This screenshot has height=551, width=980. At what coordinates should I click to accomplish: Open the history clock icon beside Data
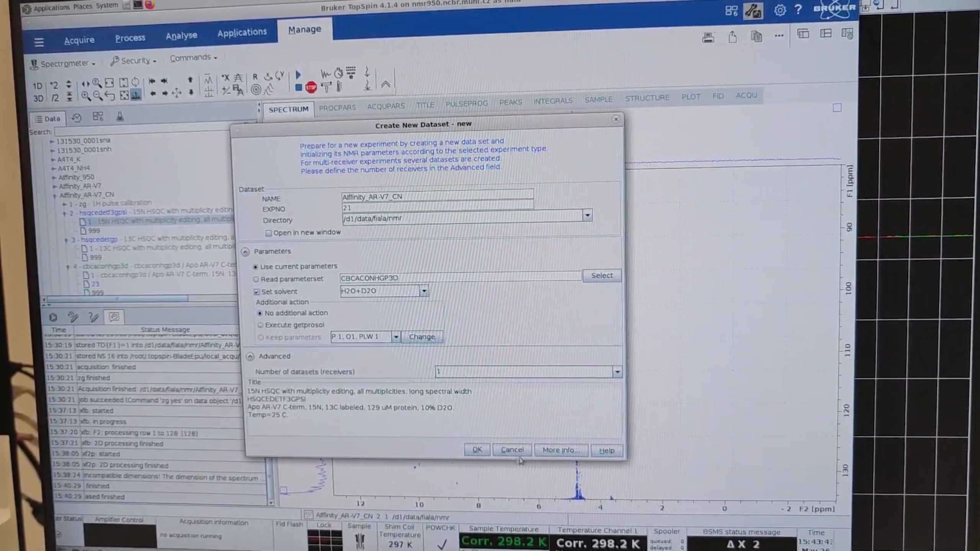[77, 118]
